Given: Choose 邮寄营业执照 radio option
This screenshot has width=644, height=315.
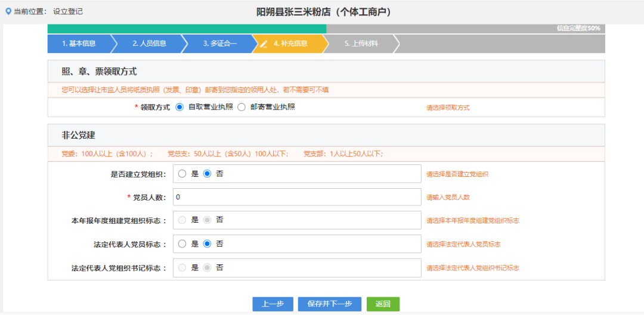Looking at the screenshot, I should [241, 107].
